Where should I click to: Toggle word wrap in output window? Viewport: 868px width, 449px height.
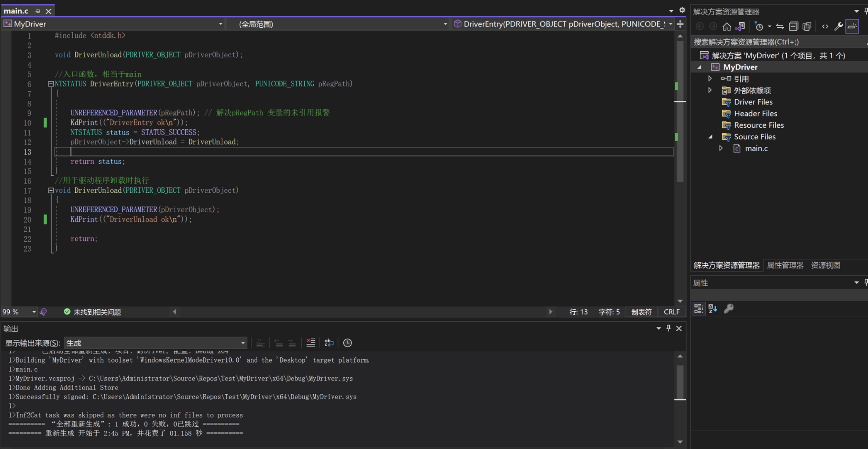[329, 343]
